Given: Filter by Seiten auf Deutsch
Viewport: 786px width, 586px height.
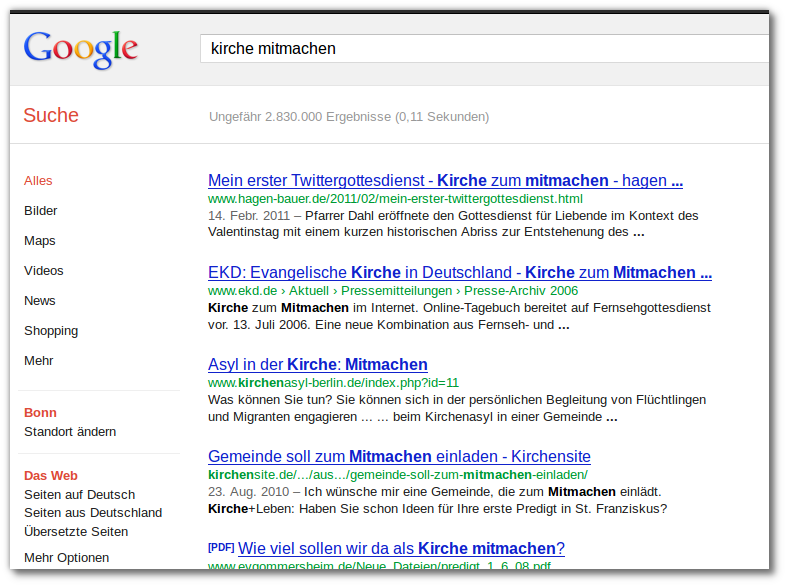Looking at the screenshot, I should click(80, 495).
